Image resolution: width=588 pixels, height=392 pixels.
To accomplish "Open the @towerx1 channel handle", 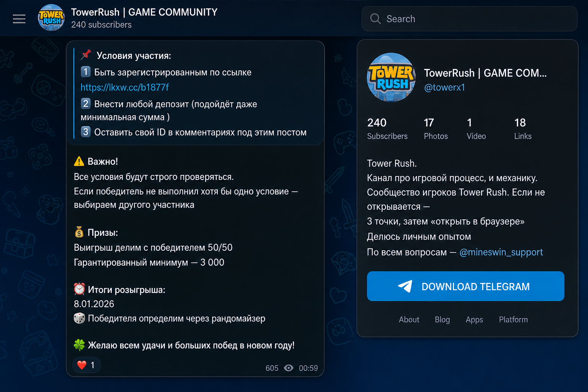I will point(444,87).
